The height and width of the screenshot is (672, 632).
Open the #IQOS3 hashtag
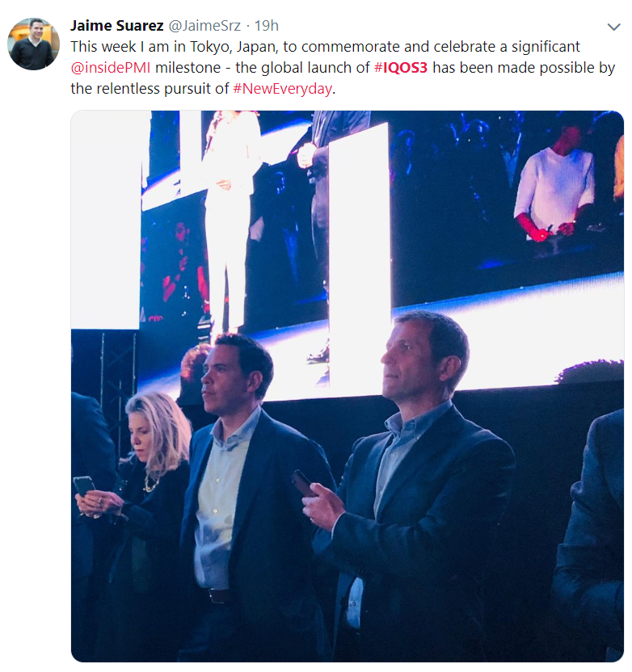click(x=401, y=68)
